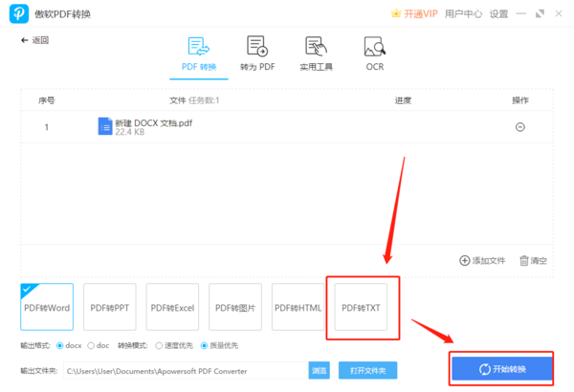Click the 打开文件夹 button
The width and height of the screenshot is (574, 392).
coord(367,370)
